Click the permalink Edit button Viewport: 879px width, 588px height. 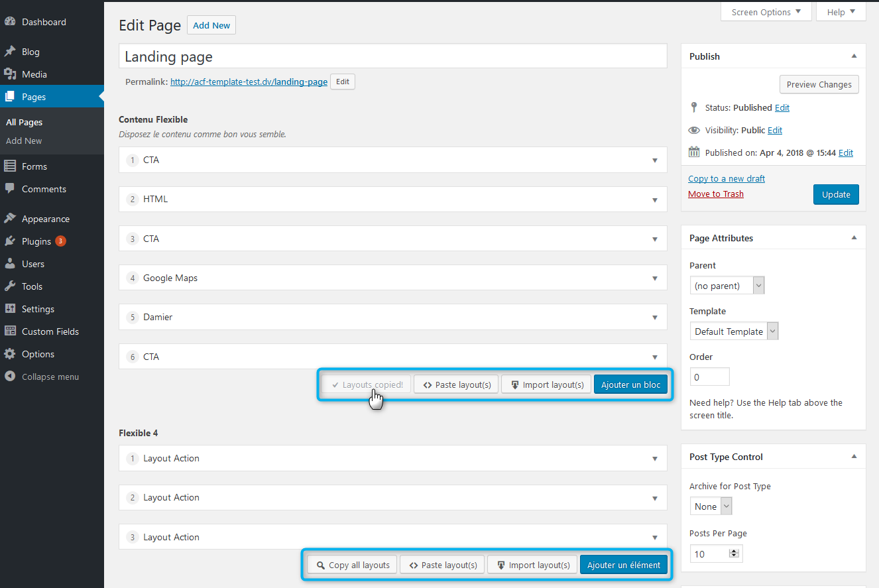[343, 82]
